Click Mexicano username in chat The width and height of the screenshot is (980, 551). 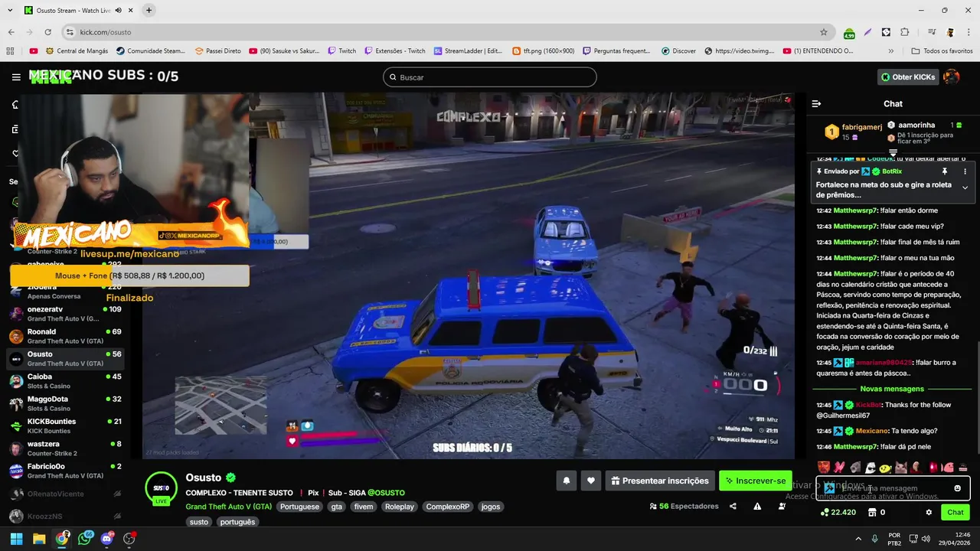point(872,431)
